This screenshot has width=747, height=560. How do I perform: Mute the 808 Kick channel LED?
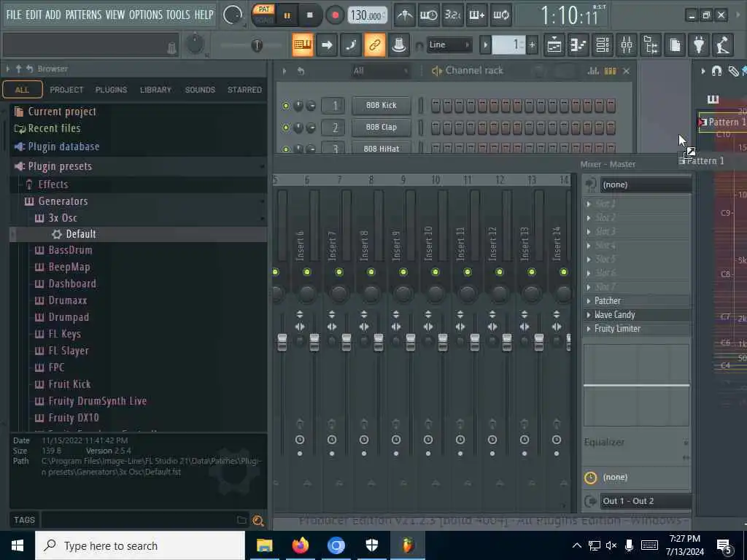pyautogui.click(x=286, y=106)
